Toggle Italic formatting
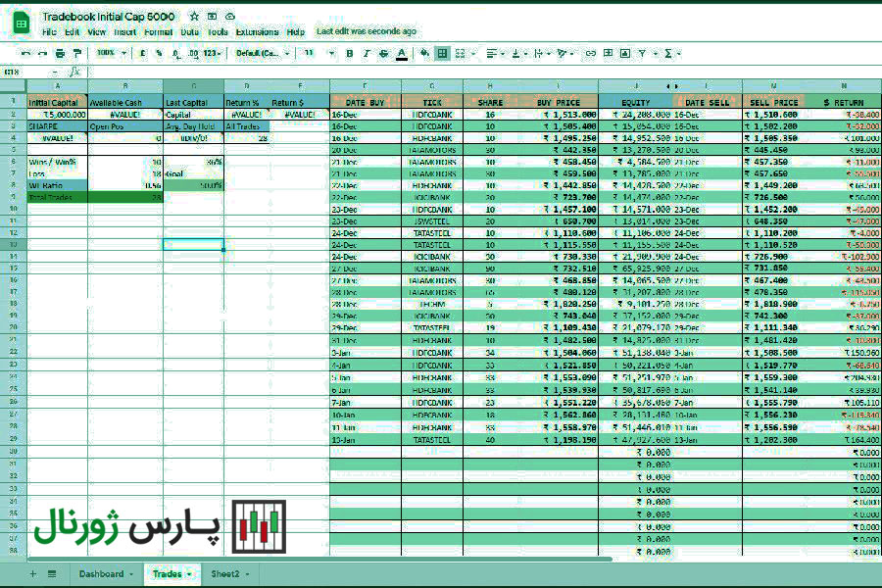 (x=367, y=54)
